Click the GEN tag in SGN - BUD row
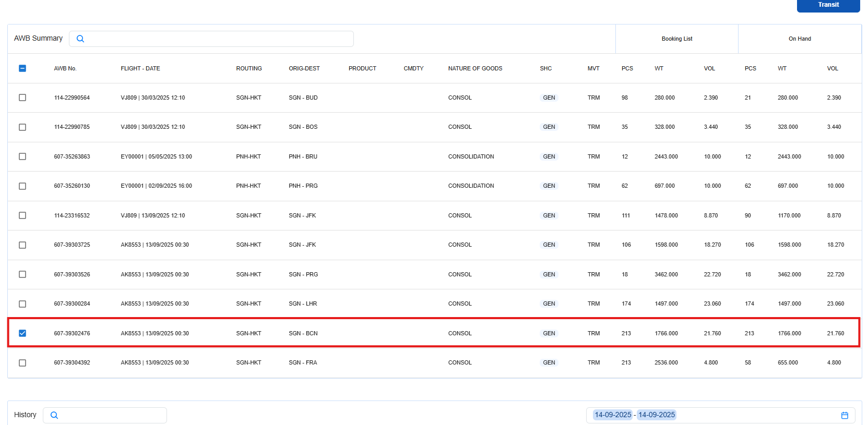This screenshot has height=425, width=868. (x=549, y=98)
